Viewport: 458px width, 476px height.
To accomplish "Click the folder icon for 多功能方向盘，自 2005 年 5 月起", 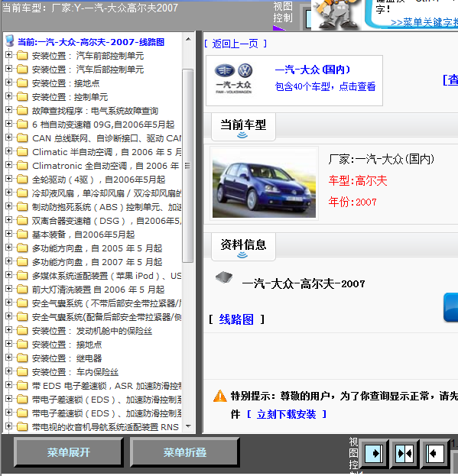I will click(x=22, y=248).
